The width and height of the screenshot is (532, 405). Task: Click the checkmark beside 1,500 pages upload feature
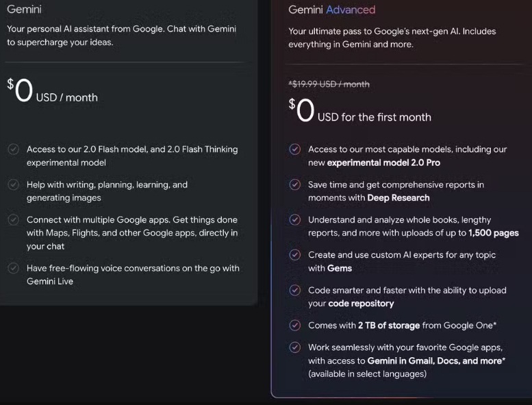point(294,220)
